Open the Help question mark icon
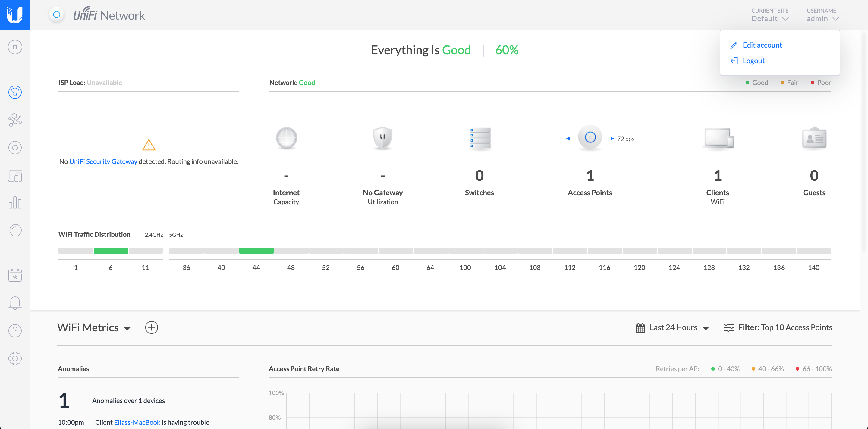 pos(15,331)
